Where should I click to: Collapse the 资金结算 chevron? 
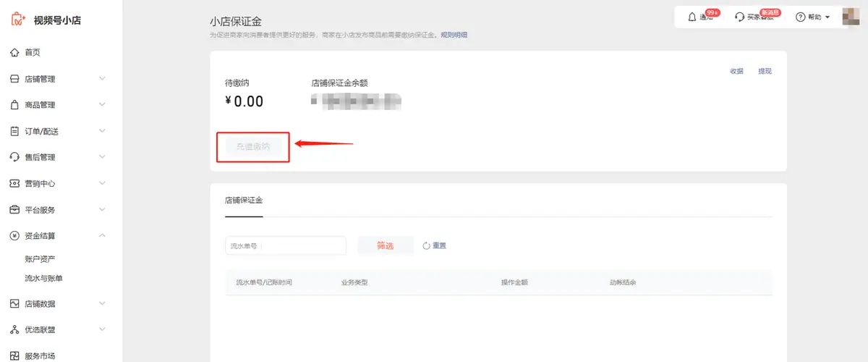coord(102,235)
